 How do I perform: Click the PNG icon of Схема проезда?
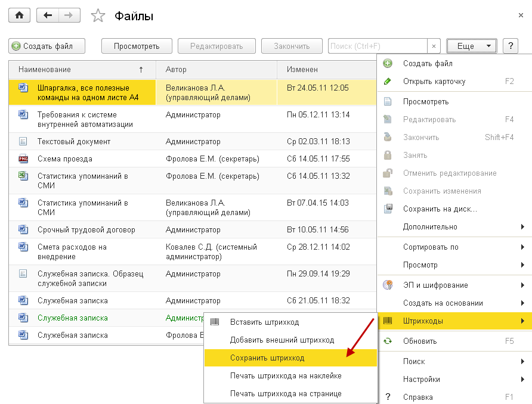(x=23, y=159)
